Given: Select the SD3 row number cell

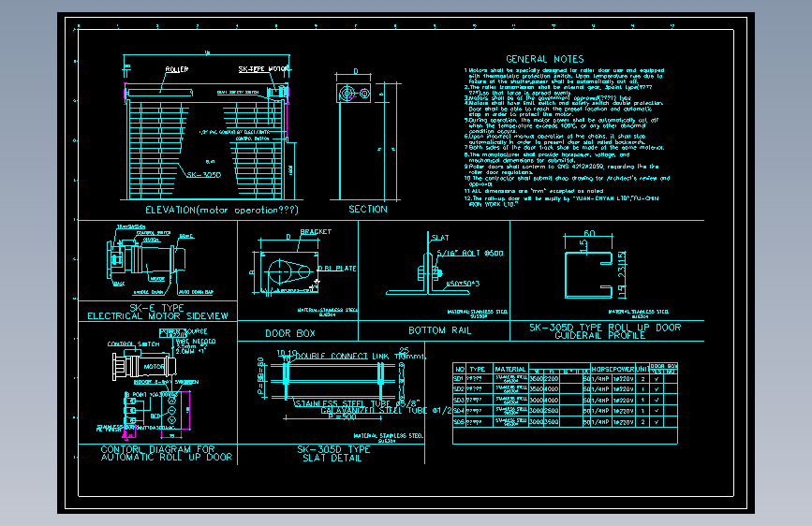Looking at the screenshot, I should coord(459,400).
